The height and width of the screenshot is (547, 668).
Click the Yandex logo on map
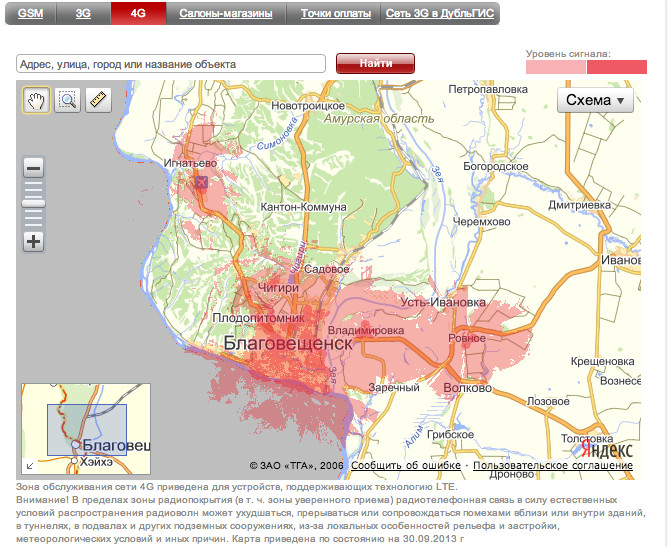pyautogui.click(x=607, y=449)
